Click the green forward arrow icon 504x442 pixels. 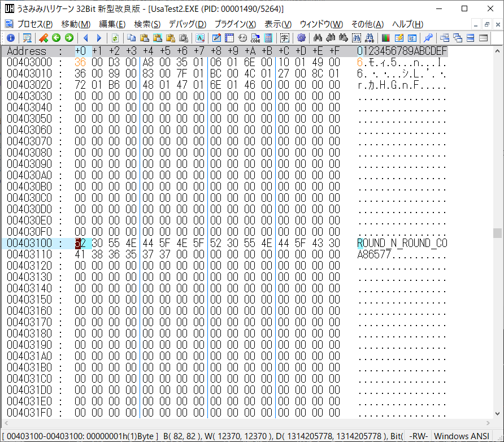point(69,38)
